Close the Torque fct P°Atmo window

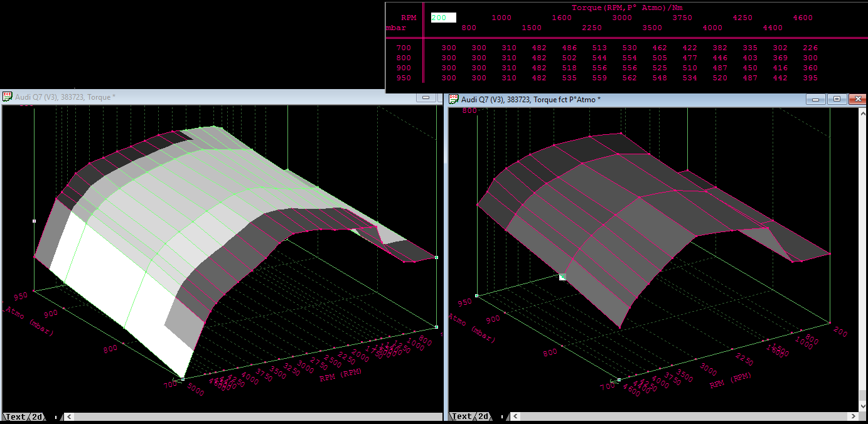pos(857,99)
